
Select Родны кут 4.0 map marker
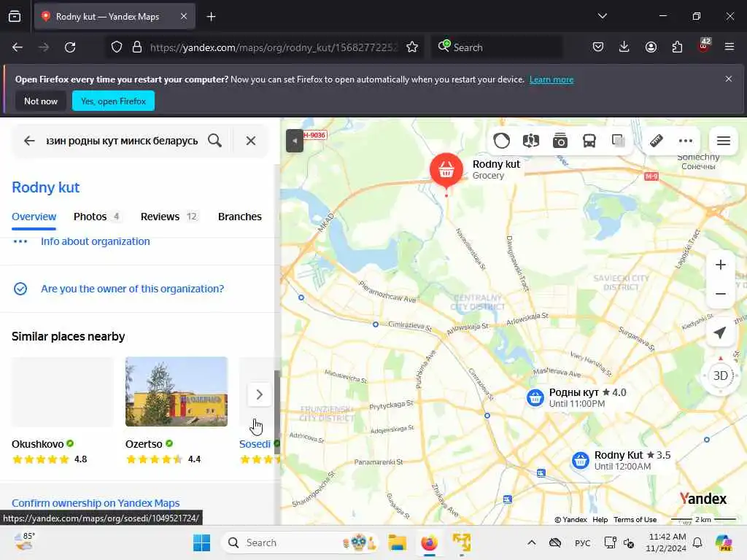535,397
